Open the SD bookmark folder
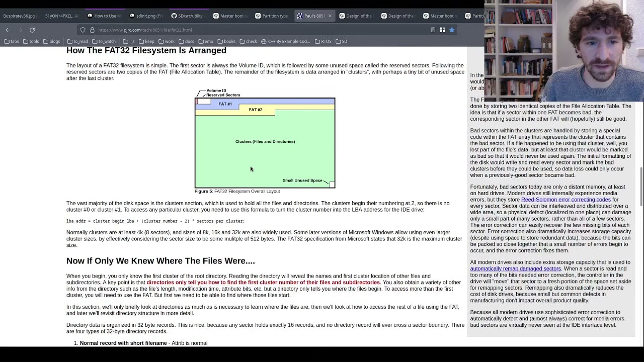The image size is (644, 362). 341,42
